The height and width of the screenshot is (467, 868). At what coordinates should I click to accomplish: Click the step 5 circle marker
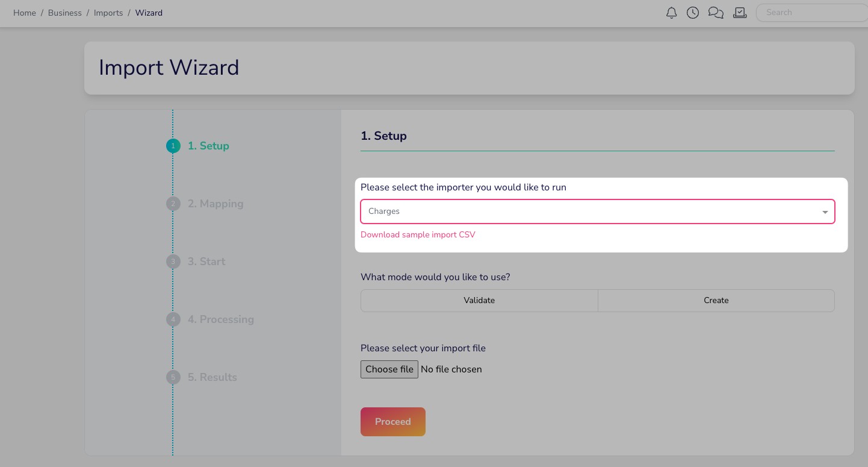click(173, 377)
